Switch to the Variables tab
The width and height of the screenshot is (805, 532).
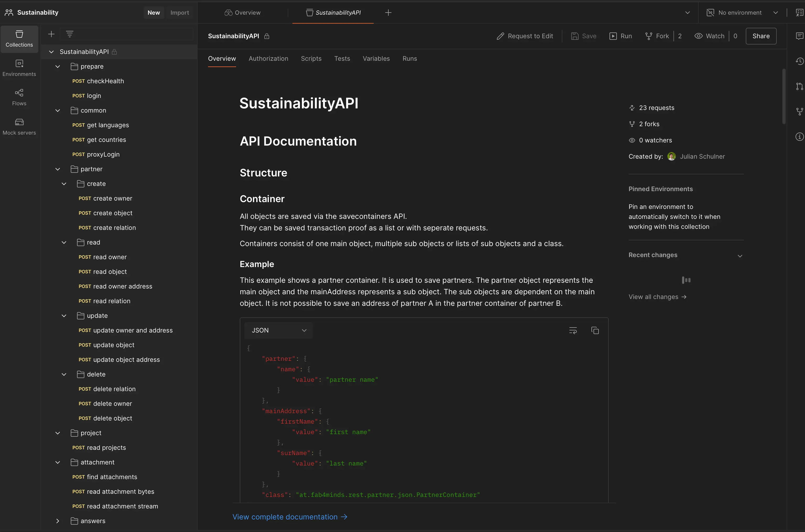click(376, 59)
